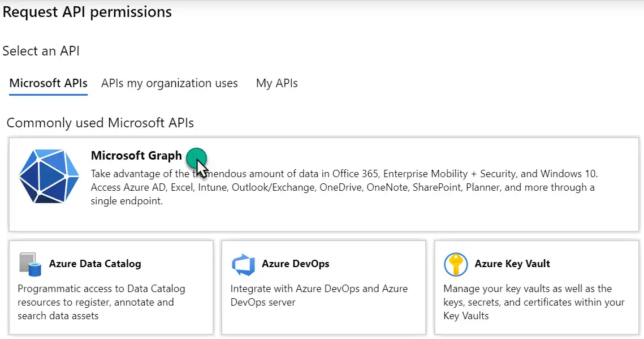Select the My APIs tab

click(x=277, y=83)
